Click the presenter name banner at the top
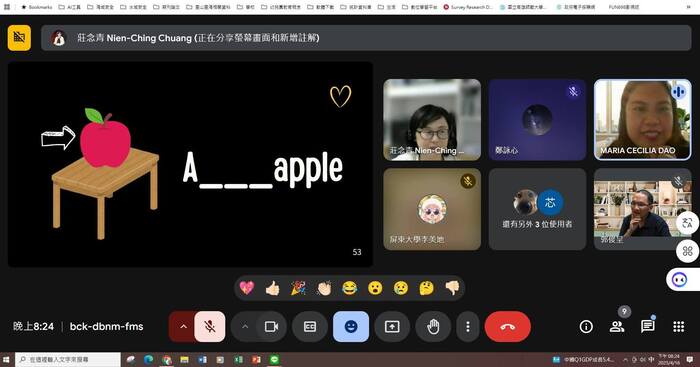This screenshot has width=700, height=367. tap(366, 38)
